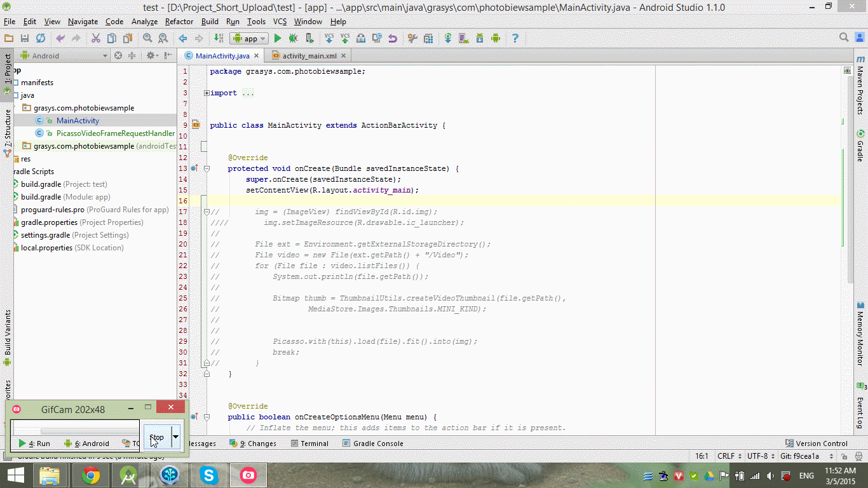
Task: Update project from VCS
Action: (x=329, y=38)
